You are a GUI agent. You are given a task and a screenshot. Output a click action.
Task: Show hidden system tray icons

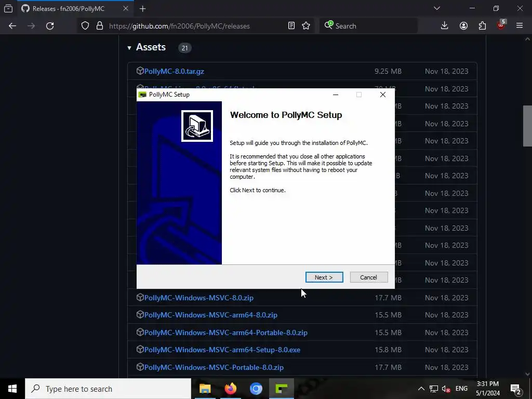point(421,389)
